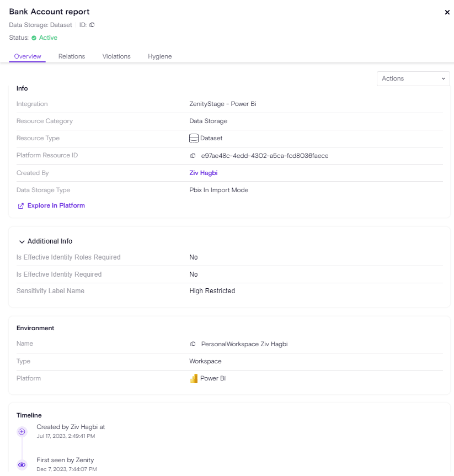Click the Workspace environment type value
The height and width of the screenshot is (476, 454).
pyautogui.click(x=205, y=361)
